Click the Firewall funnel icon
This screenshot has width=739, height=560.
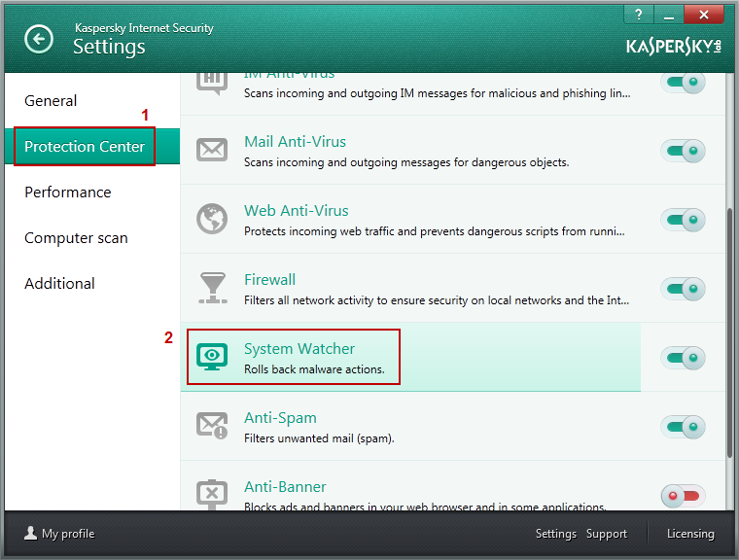coord(213,288)
